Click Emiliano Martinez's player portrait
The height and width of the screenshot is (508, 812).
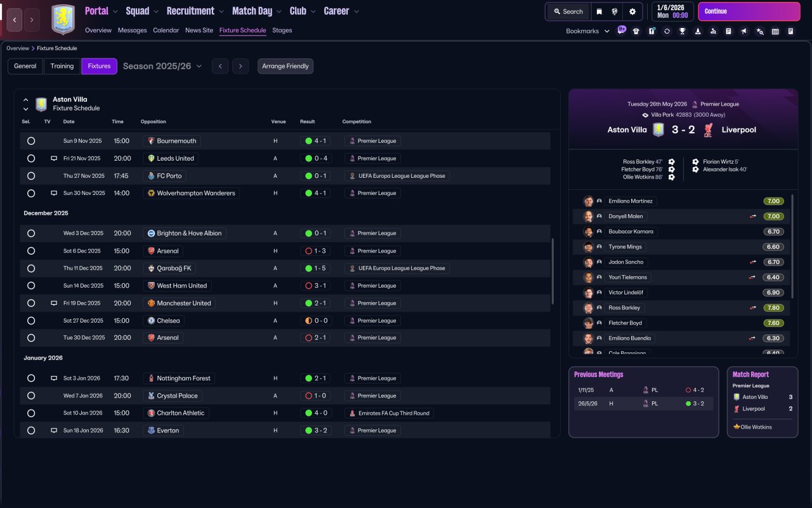tap(589, 201)
